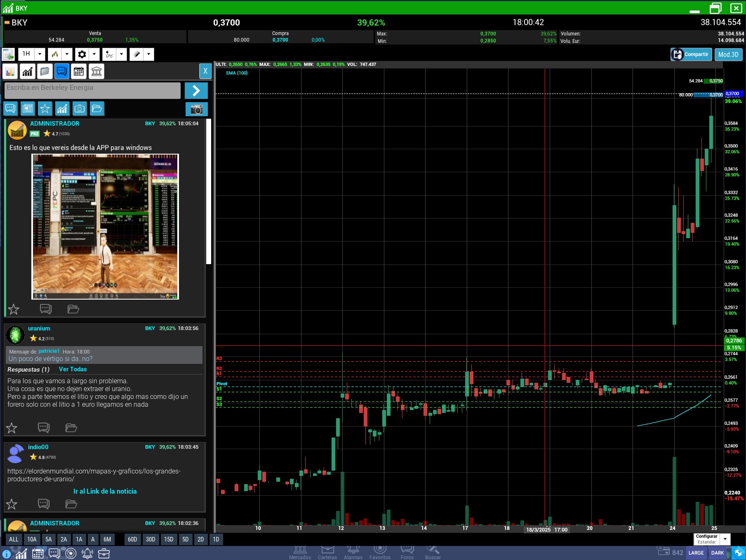The width and height of the screenshot is (746, 560).
Task: Click the SMA (100) indicator label
Action: [237, 73]
